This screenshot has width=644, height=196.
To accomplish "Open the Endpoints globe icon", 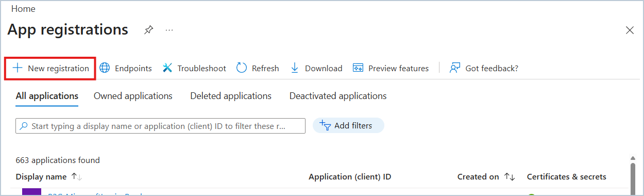I will tap(105, 68).
